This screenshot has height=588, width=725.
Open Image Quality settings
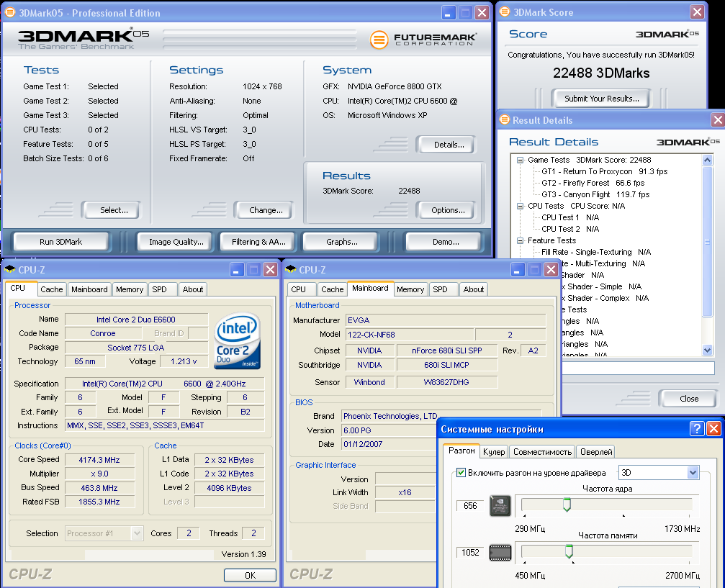176,242
